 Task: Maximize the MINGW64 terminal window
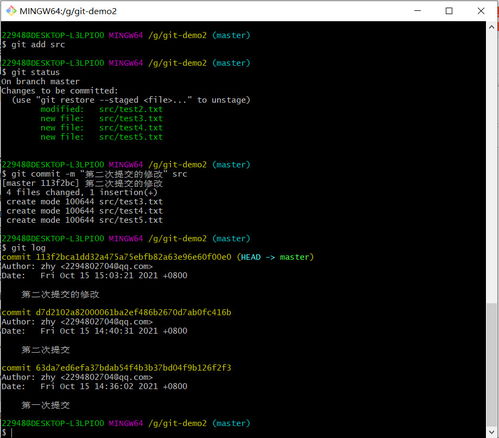pos(449,11)
